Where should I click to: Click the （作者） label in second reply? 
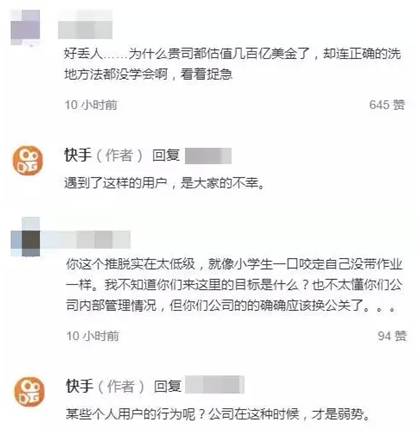click(x=121, y=386)
